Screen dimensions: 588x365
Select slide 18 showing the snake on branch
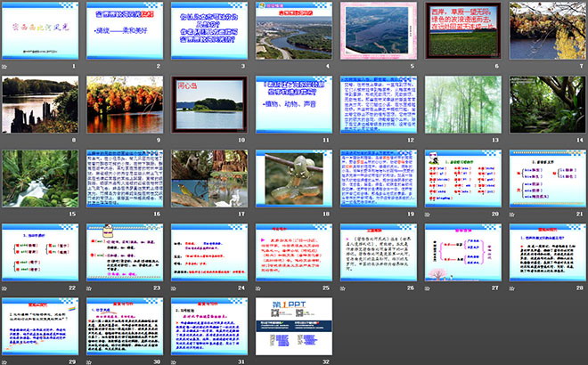pyautogui.click(x=294, y=177)
